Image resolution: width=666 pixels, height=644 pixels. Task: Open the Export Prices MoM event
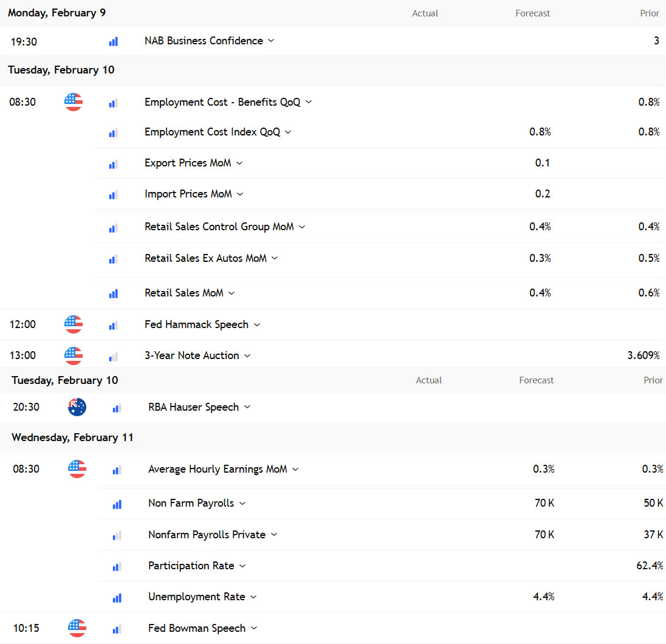188,163
